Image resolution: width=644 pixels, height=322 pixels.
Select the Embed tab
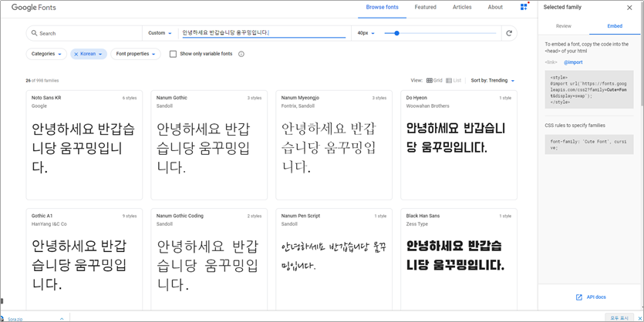click(x=615, y=26)
